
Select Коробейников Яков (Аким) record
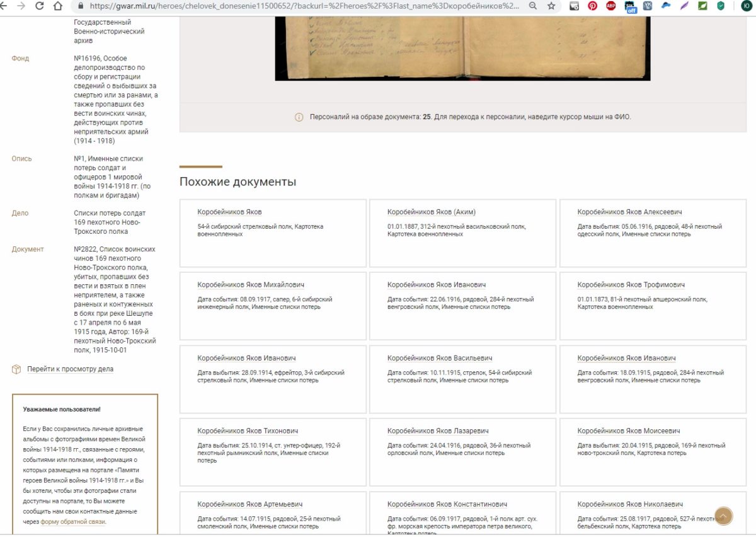[432, 212]
